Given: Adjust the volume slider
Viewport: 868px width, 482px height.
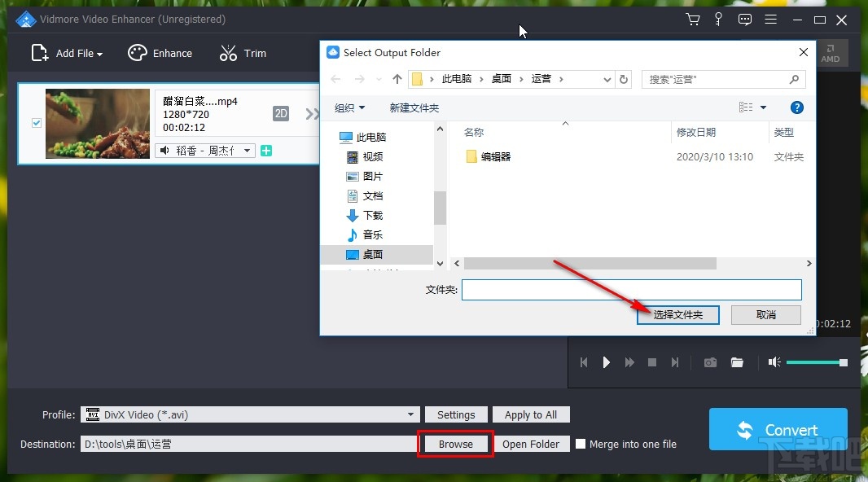Looking at the screenshot, I should coord(817,362).
